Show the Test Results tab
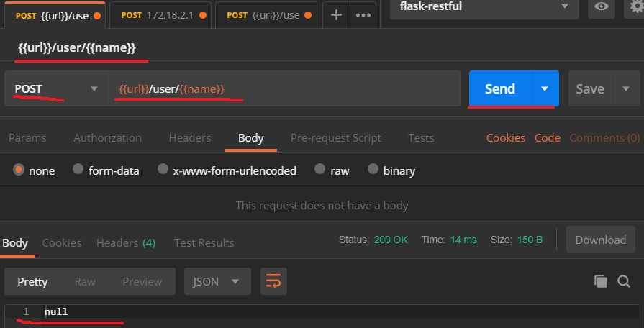This screenshot has width=644, height=328. point(204,243)
